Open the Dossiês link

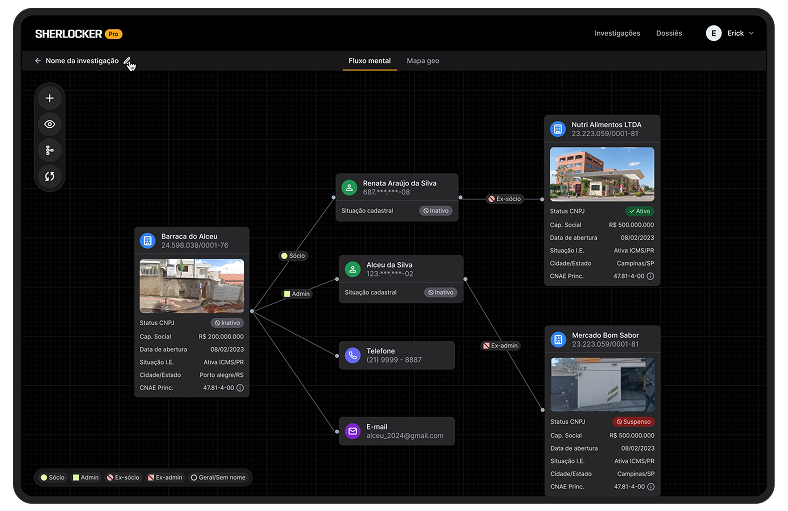tap(669, 33)
